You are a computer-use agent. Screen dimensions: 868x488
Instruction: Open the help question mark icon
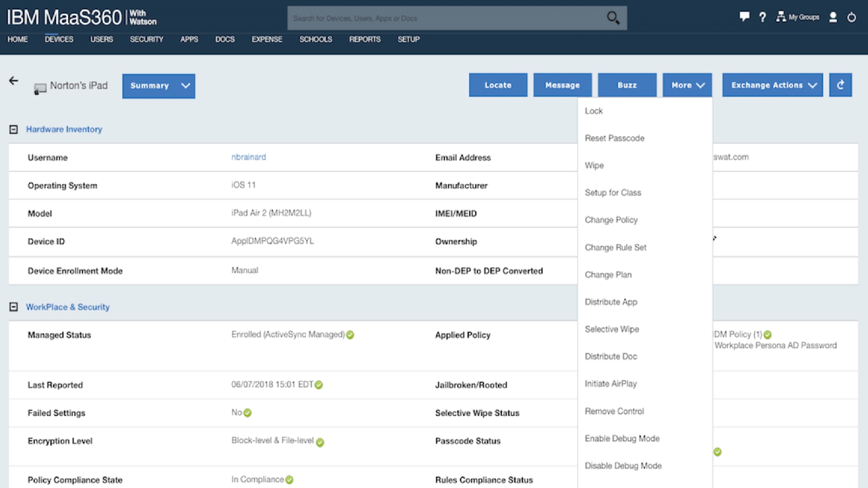762,17
